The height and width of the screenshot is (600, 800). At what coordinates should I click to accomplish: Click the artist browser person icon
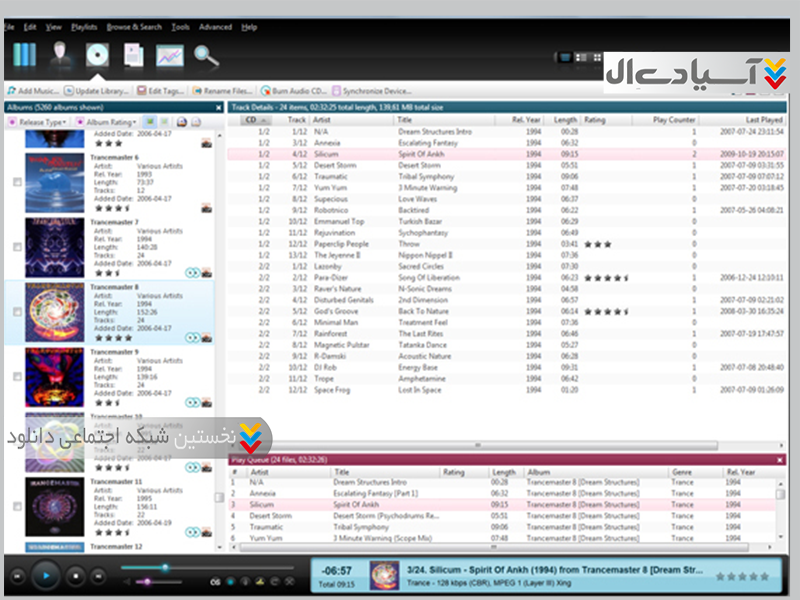pos(61,55)
